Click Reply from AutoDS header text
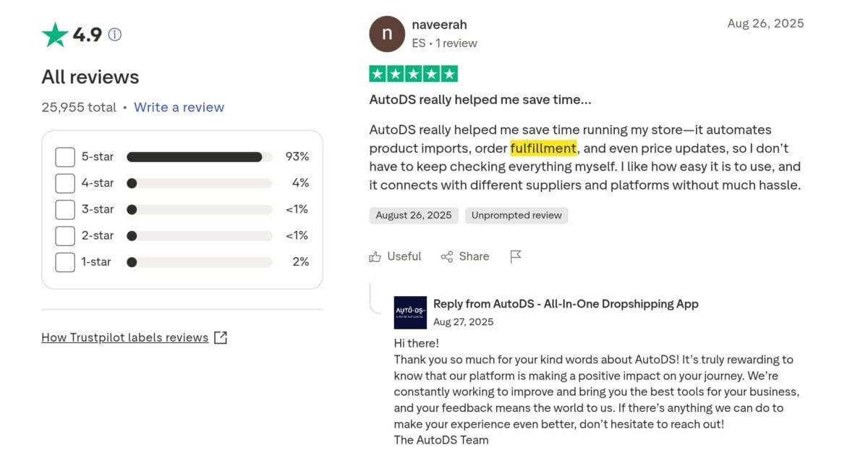This screenshot has width=868, height=456. tap(565, 304)
